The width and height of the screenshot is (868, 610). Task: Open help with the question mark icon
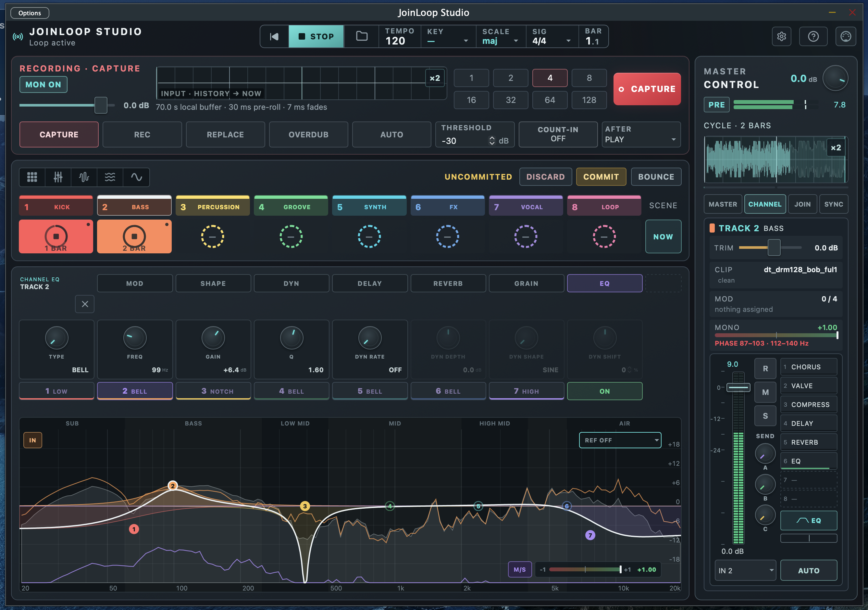pyautogui.click(x=813, y=36)
